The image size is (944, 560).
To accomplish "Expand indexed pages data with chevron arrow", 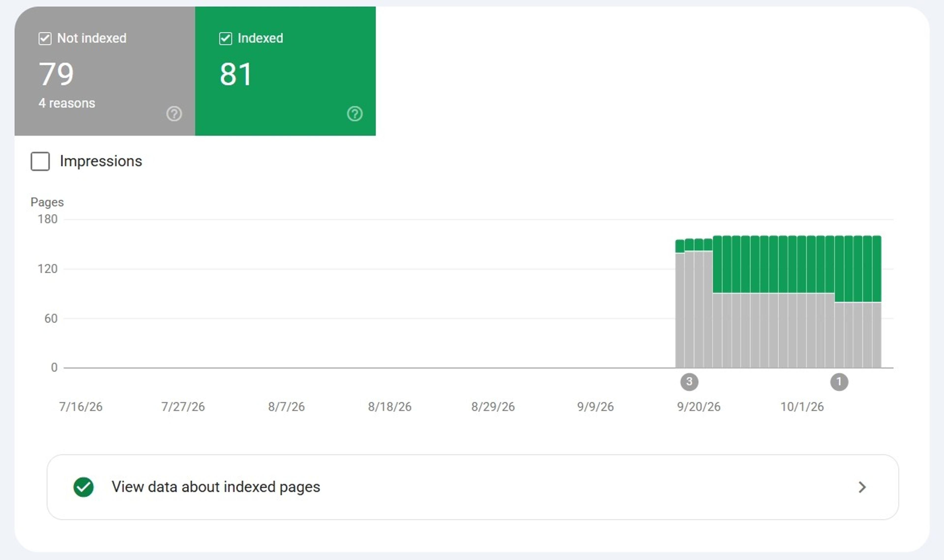I will tap(862, 487).
